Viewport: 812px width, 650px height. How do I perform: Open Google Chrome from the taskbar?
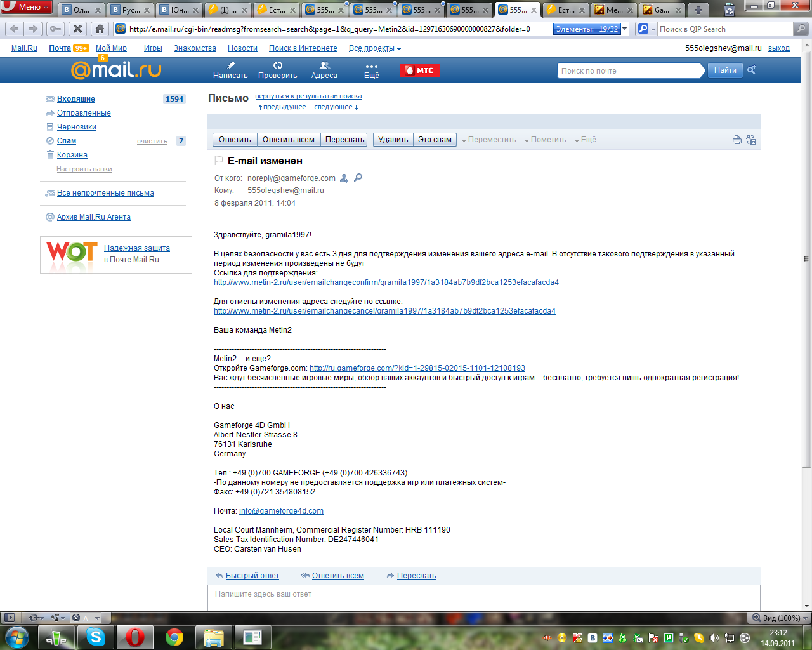click(x=174, y=637)
